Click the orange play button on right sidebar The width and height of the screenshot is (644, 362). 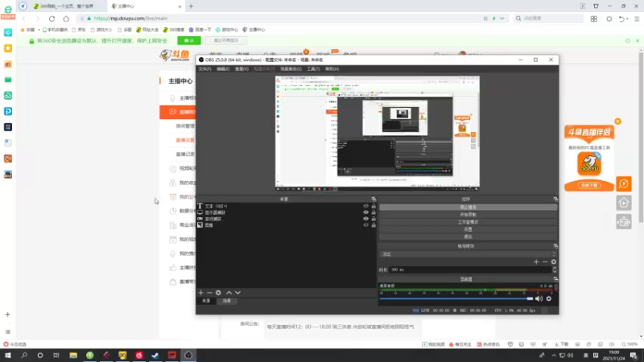pos(624,184)
